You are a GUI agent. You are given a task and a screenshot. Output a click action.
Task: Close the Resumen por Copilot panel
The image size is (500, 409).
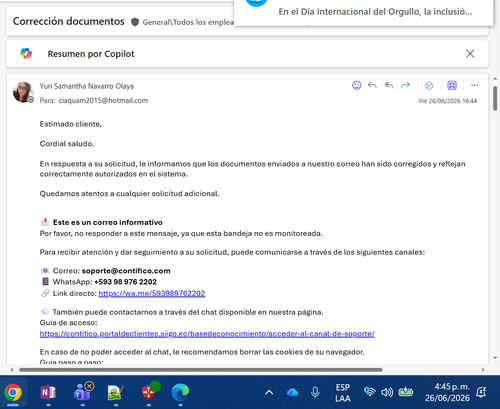470,54
